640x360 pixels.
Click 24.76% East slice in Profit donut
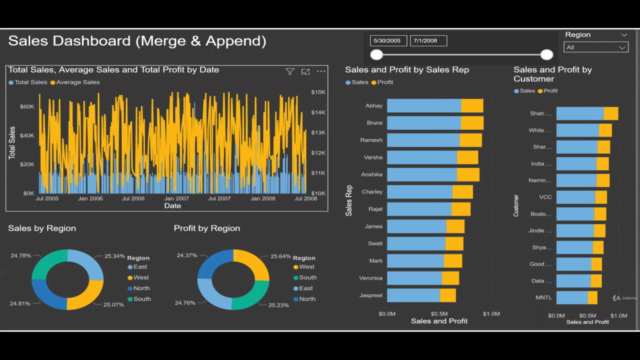[x=210, y=296]
